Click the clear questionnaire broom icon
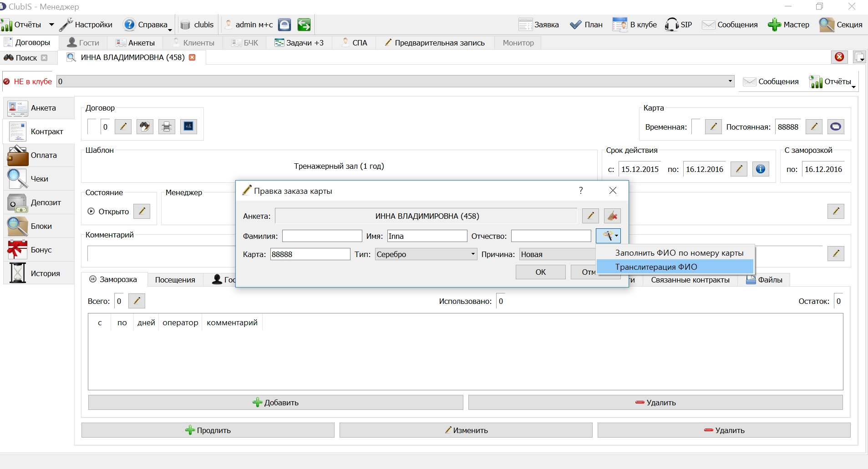 pyautogui.click(x=612, y=216)
